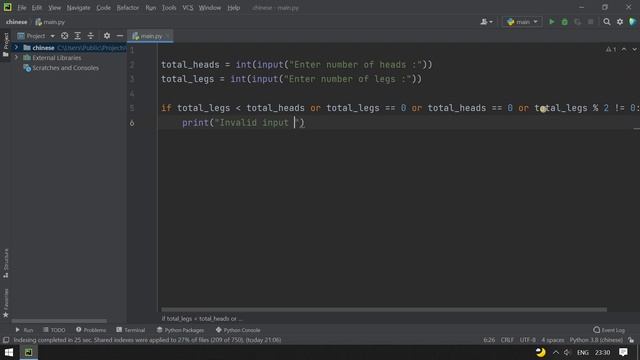Image resolution: width=640 pixels, height=360 pixels.
Task: Click Select Opened File target icon
Action: [x=64, y=36]
